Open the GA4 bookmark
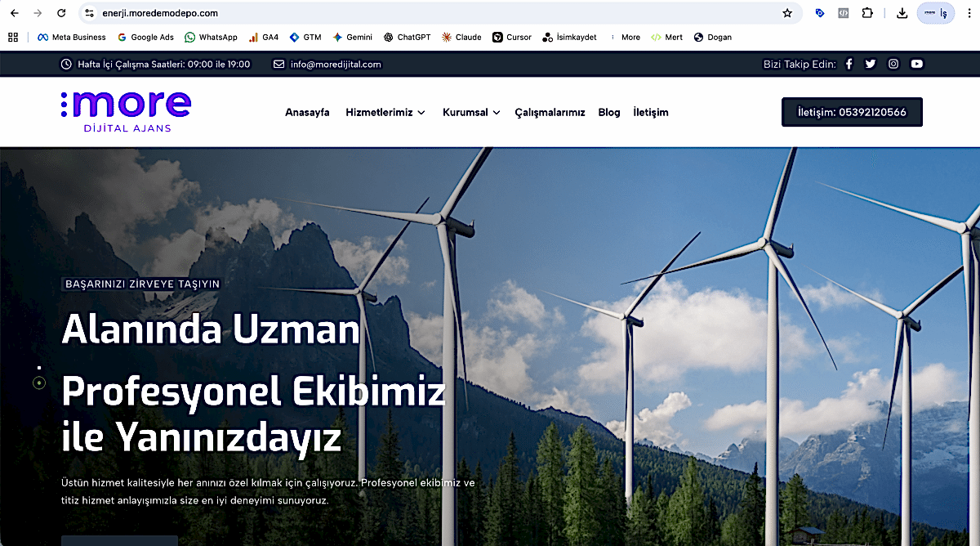This screenshot has height=546, width=980. (x=263, y=37)
